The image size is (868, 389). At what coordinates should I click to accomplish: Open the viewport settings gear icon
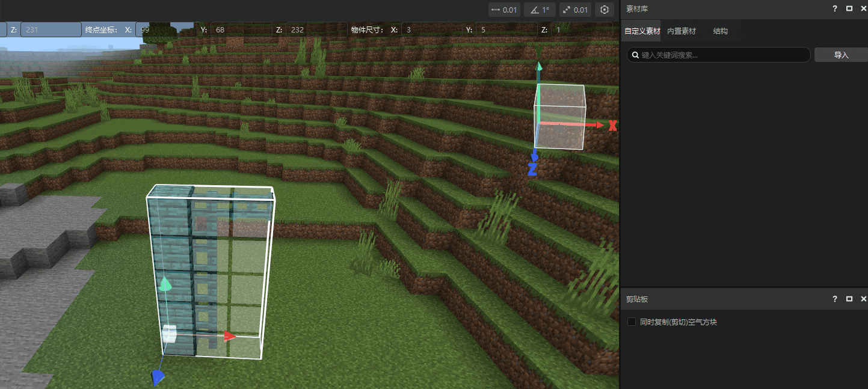pyautogui.click(x=605, y=10)
